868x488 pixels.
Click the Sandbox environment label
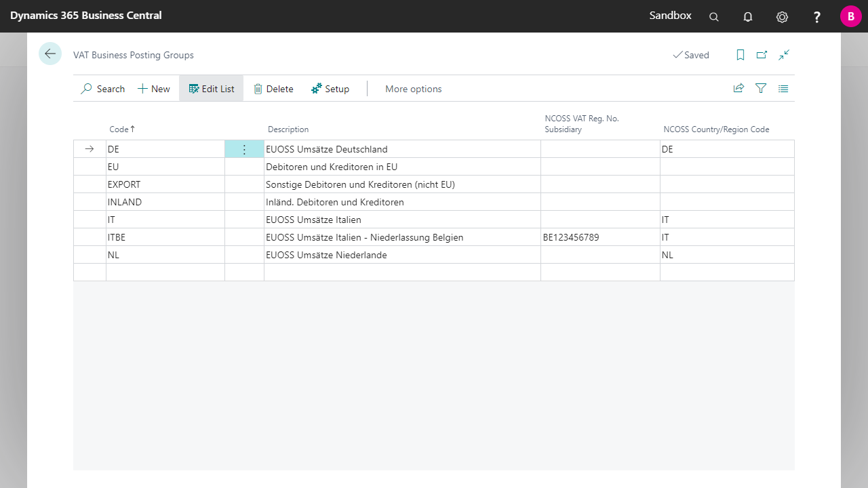(671, 15)
